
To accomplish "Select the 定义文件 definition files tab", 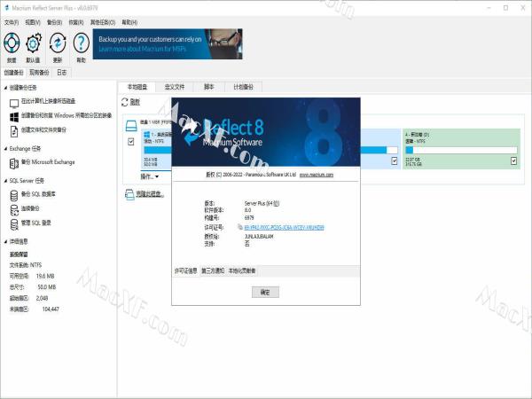I will tap(175, 87).
